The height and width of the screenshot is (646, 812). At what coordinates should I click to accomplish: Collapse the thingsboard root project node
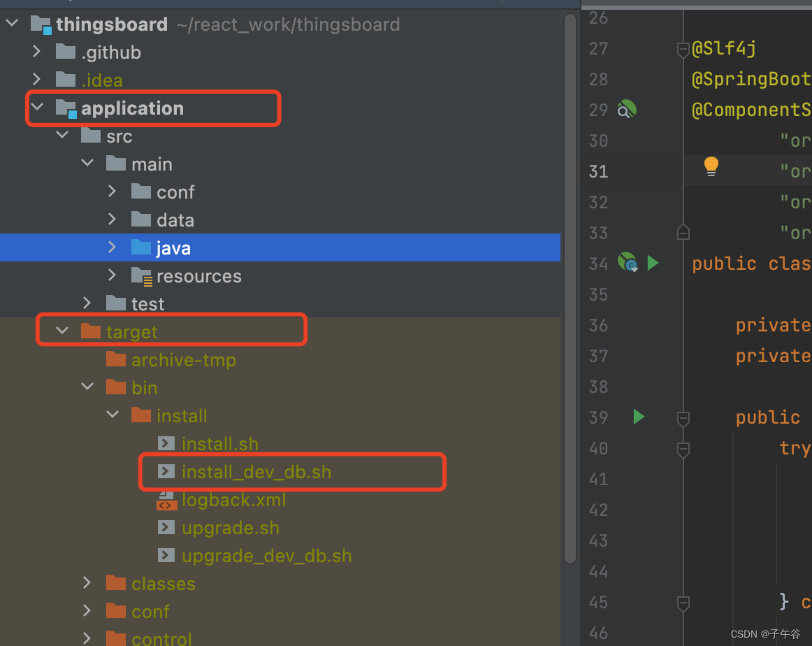point(12,23)
